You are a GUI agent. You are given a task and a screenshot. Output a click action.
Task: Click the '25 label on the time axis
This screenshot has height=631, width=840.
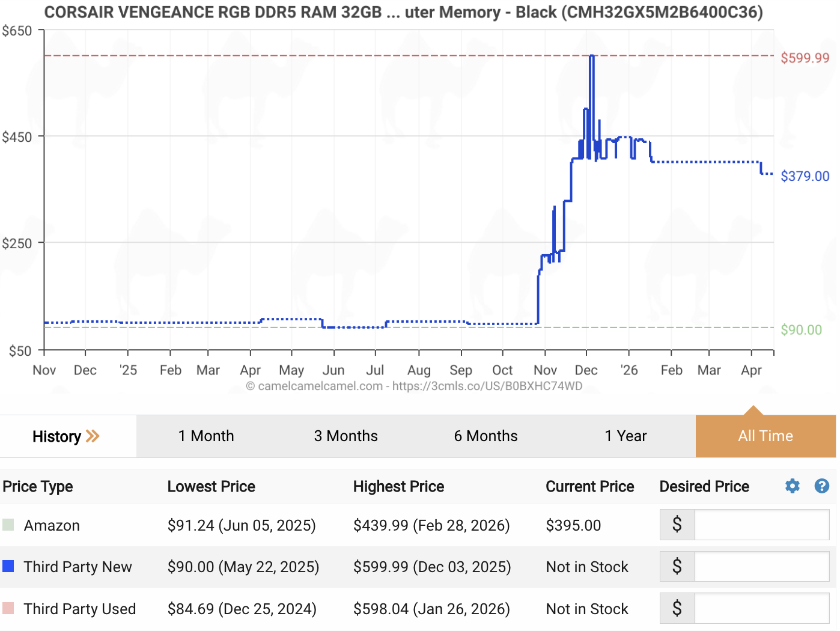[x=128, y=370]
